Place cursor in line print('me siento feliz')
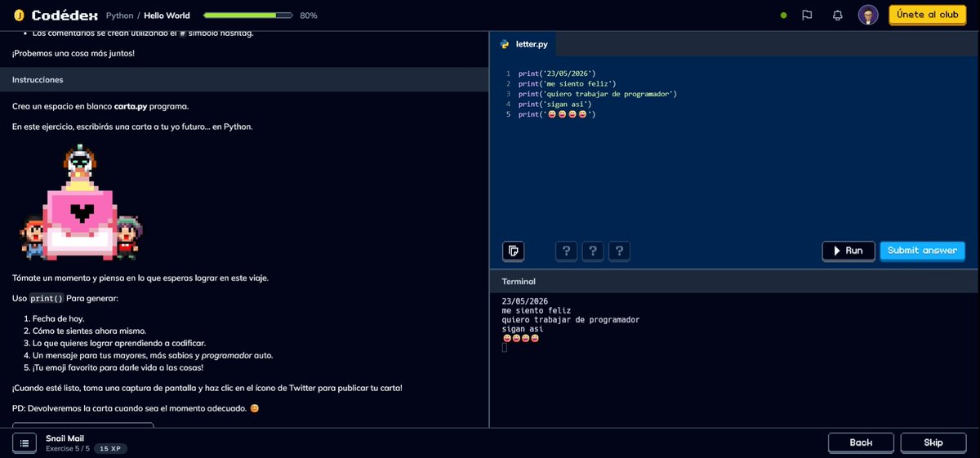 pyautogui.click(x=567, y=83)
